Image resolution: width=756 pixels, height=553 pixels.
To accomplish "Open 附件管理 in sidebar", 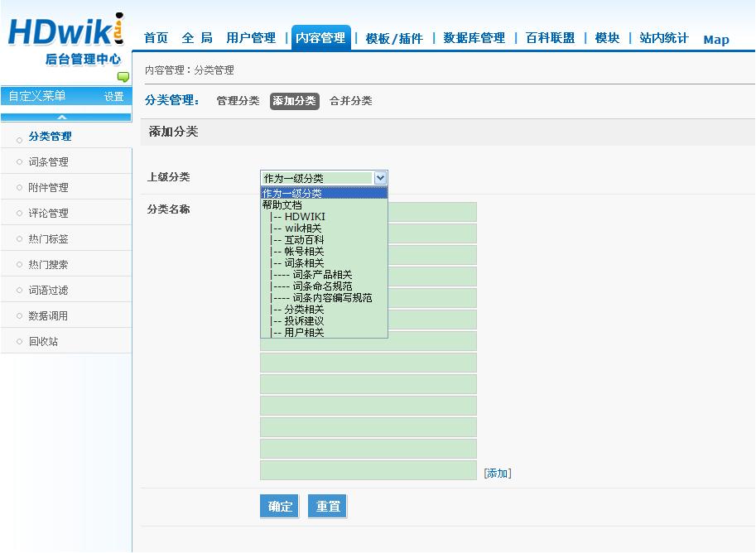I will point(48,188).
